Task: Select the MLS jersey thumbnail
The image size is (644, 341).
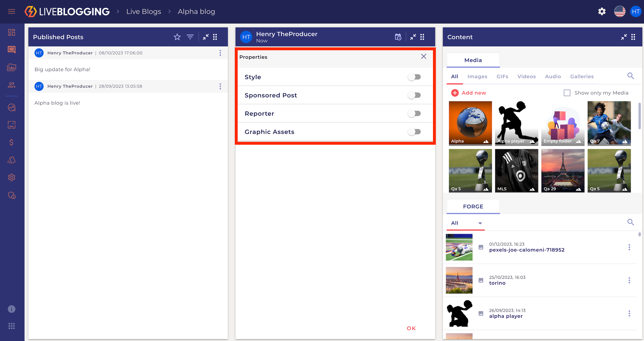Action: point(517,171)
